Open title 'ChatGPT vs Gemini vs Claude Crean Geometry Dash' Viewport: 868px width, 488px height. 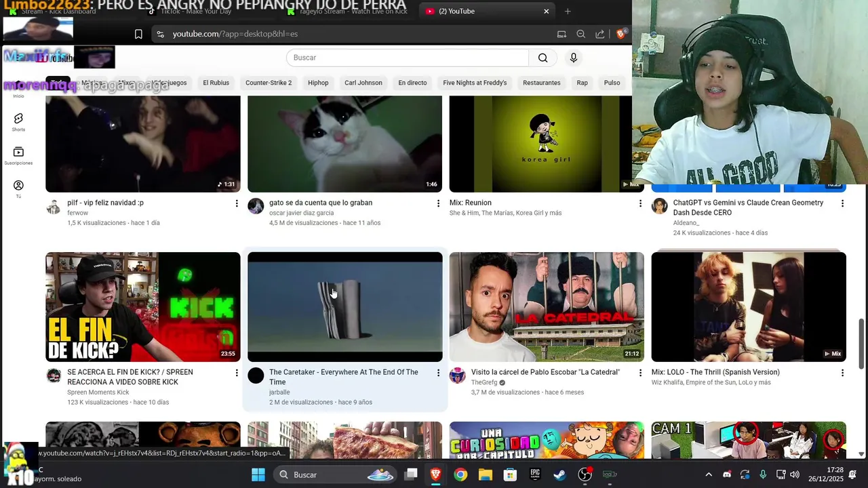tap(749, 207)
